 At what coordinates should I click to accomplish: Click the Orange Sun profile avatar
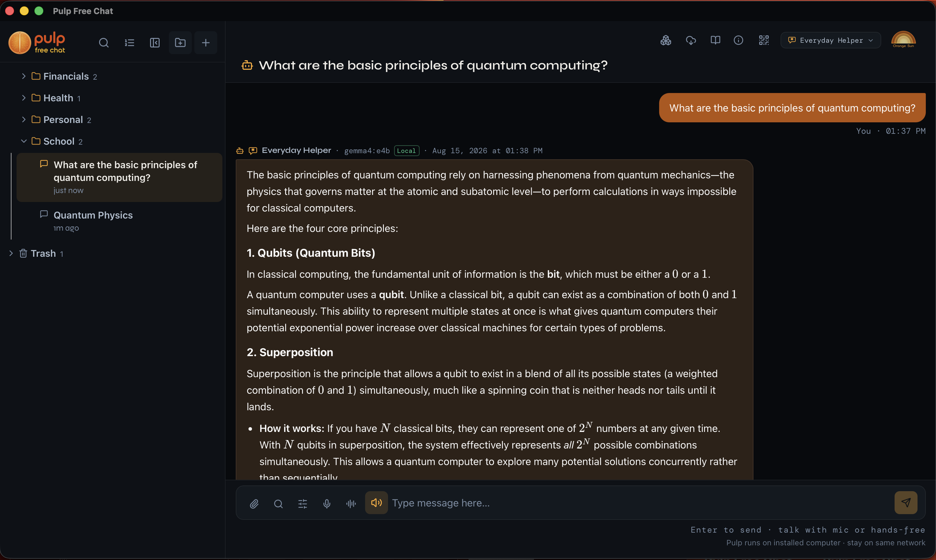(x=903, y=40)
